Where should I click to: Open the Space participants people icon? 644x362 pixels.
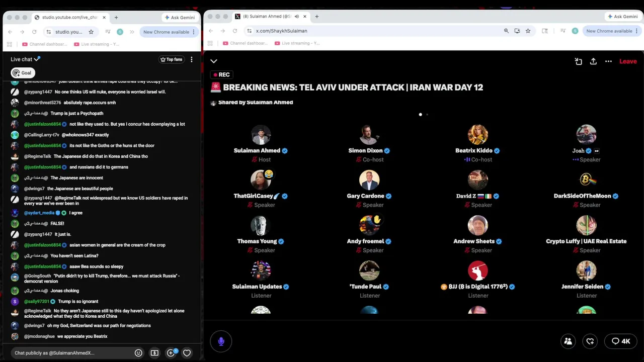point(568,341)
